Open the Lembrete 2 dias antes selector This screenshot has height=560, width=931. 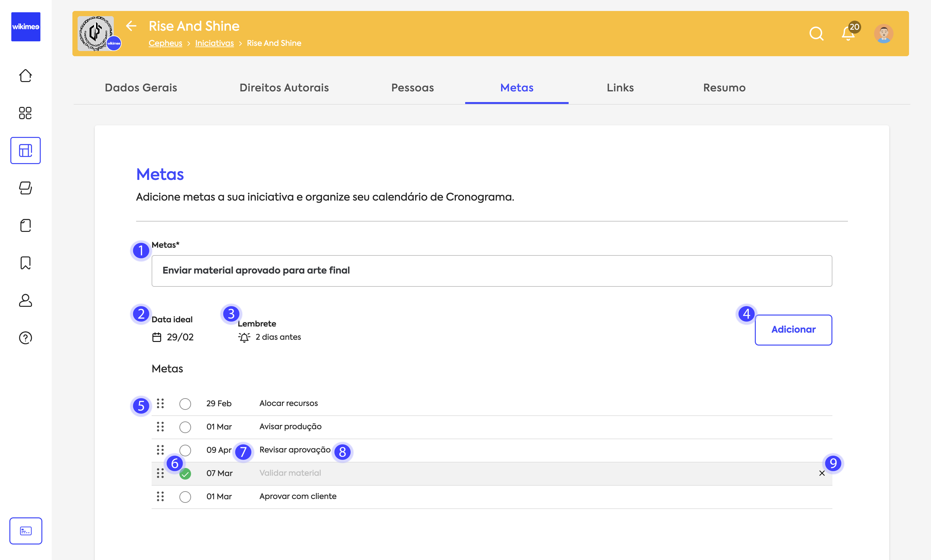pyautogui.click(x=270, y=337)
